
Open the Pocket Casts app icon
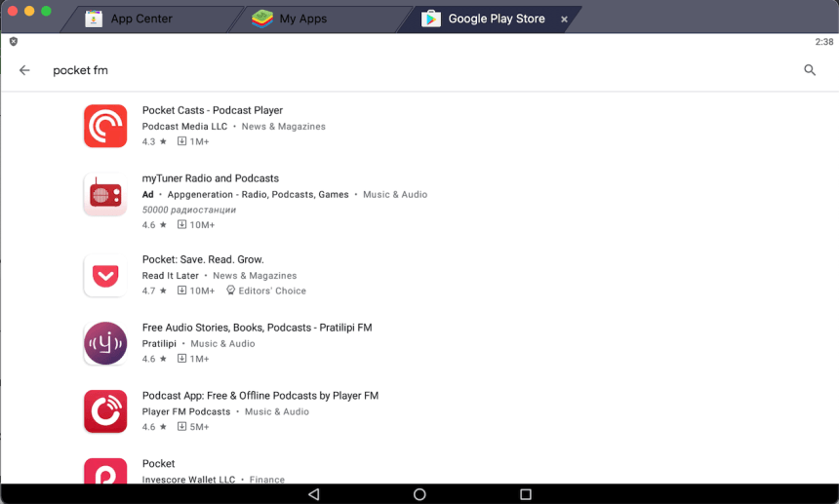(105, 126)
